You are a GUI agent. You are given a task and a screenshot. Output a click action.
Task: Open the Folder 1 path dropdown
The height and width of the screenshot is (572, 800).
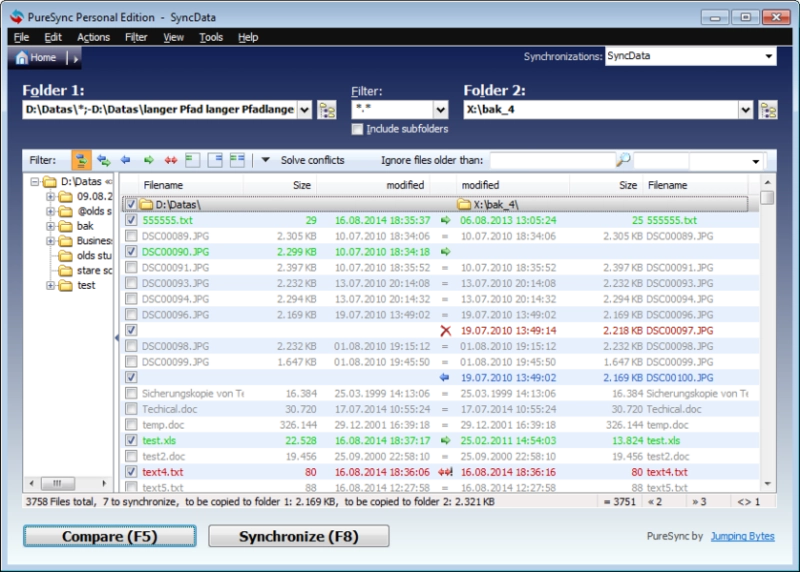tap(304, 110)
